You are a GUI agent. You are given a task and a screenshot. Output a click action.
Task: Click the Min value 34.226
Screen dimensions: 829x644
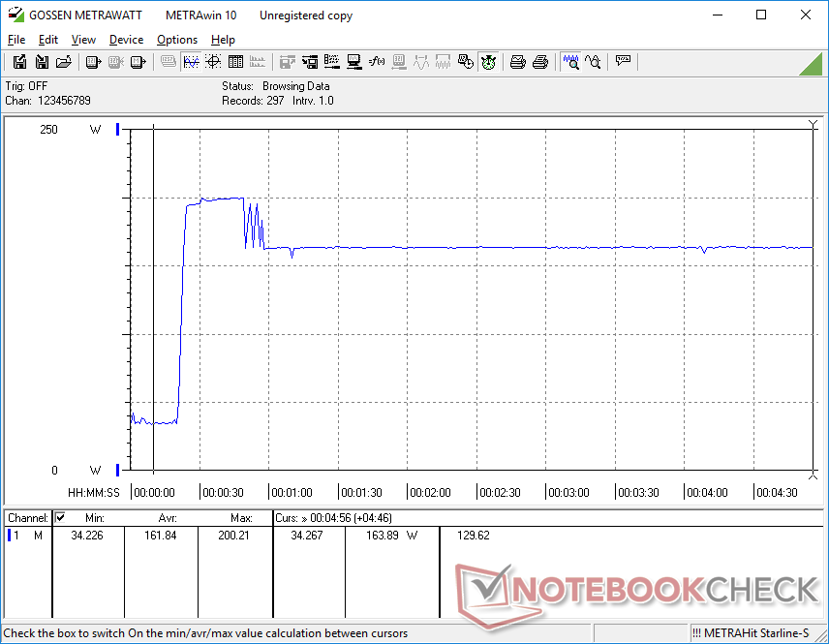point(87,536)
